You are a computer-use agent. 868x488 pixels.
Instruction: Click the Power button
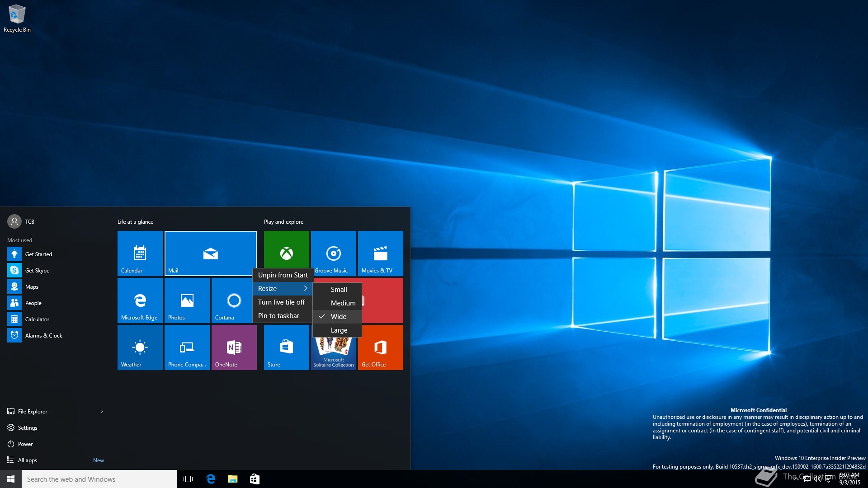coord(56,444)
